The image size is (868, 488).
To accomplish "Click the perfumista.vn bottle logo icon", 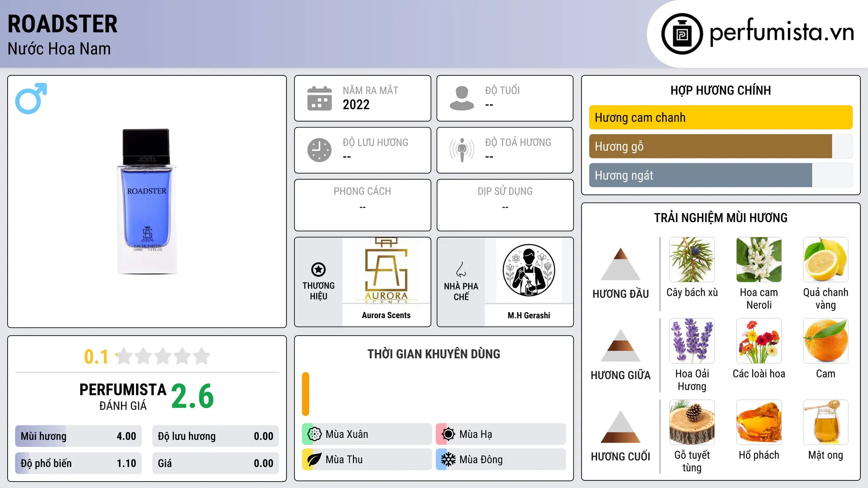I will (x=682, y=34).
